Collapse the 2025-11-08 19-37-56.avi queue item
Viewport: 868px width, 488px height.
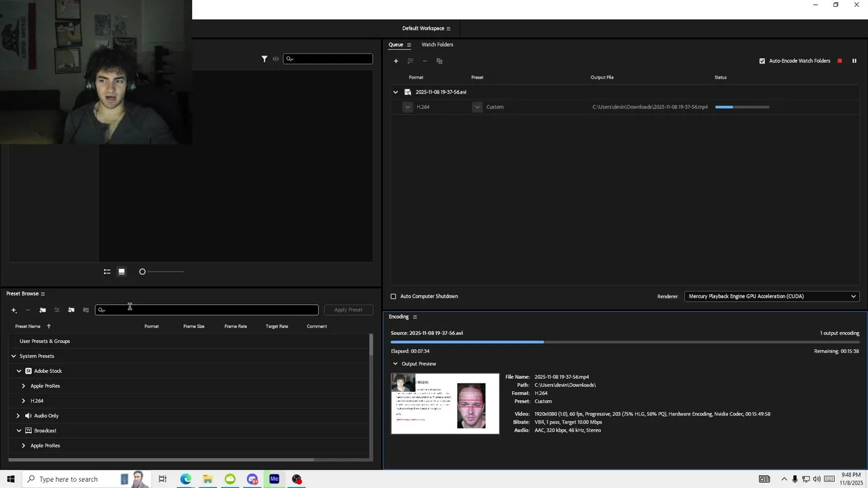(x=395, y=92)
